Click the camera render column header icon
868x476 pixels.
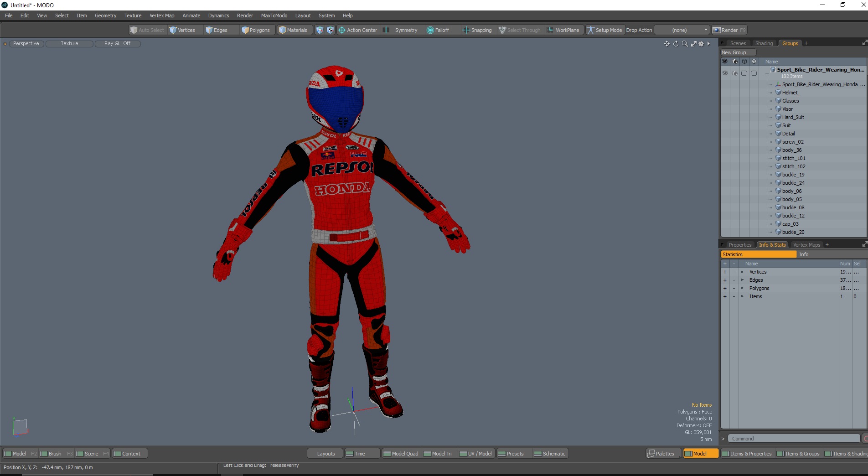click(735, 62)
